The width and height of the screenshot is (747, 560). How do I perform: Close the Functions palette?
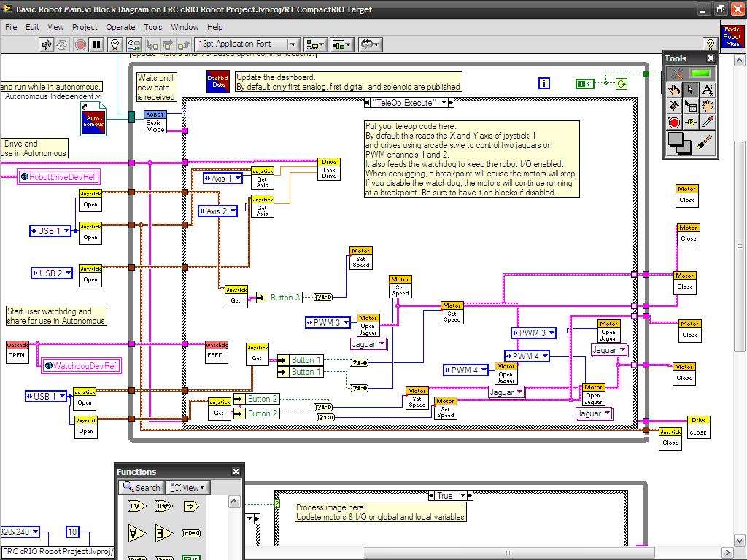pos(236,472)
